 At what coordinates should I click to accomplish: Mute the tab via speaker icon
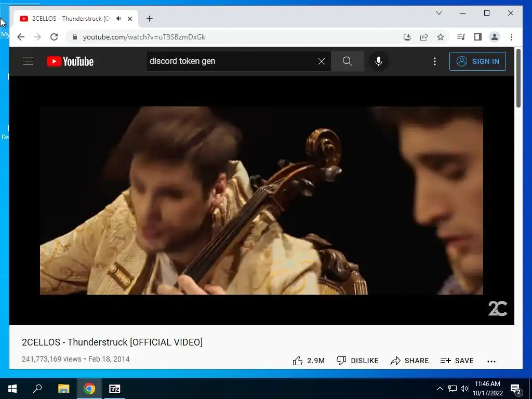click(x=118, y=19)
